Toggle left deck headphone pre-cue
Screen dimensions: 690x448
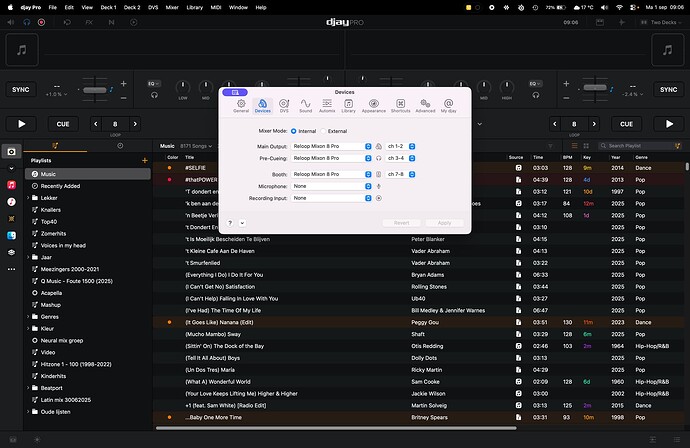(x=154, y=95)
